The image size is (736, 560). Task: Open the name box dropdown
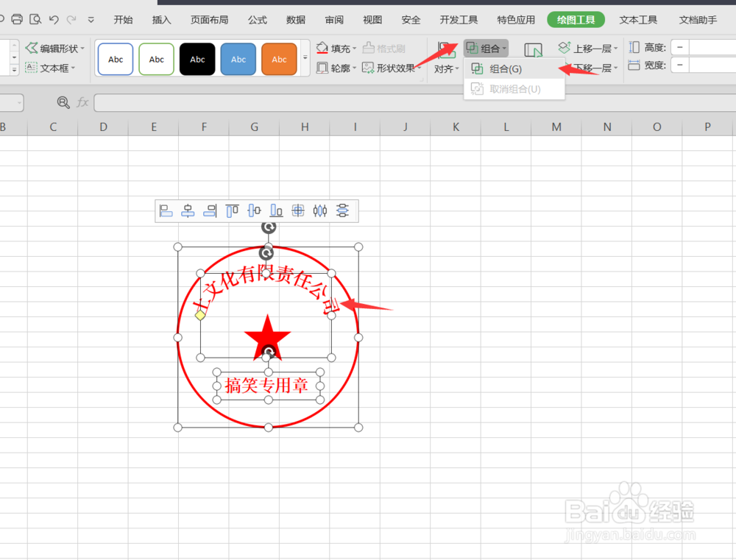coord(19,103)
